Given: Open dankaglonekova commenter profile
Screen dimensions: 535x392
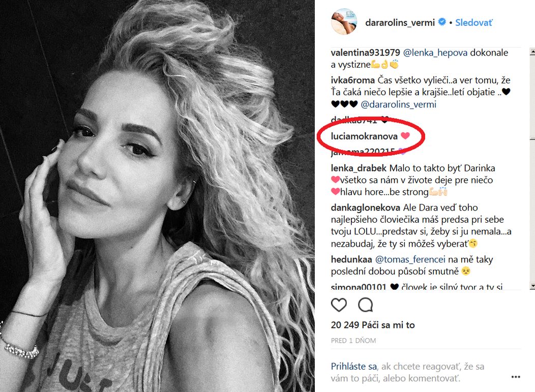Looking at the screenshot, I should 366,207.
